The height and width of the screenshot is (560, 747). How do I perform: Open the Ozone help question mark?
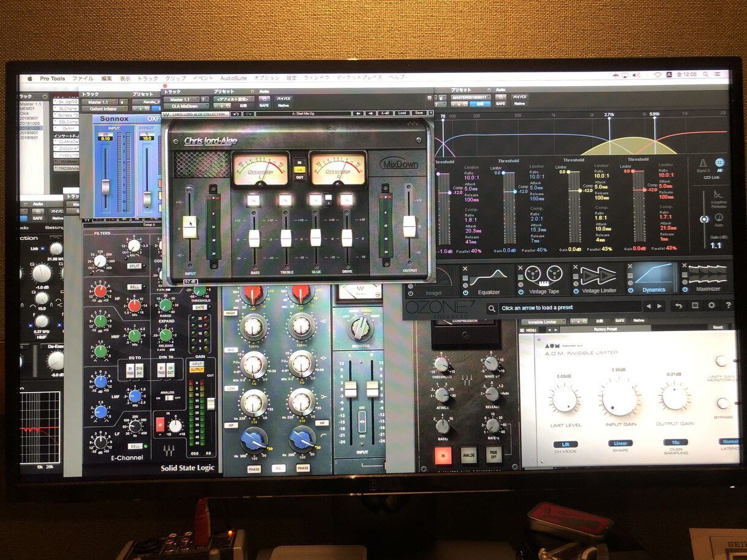[x=727, y=305]
